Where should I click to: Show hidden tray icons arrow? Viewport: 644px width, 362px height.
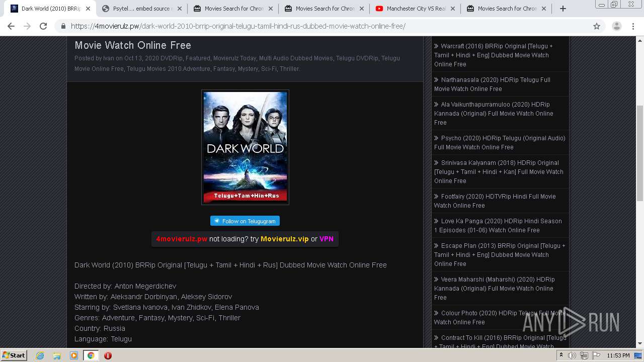tap(561, 355)
